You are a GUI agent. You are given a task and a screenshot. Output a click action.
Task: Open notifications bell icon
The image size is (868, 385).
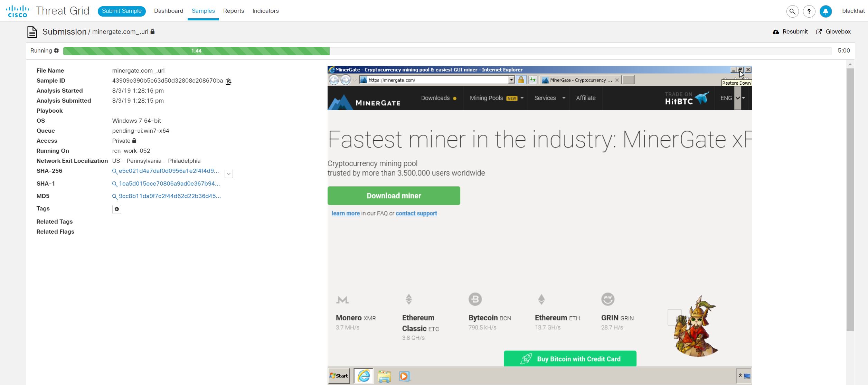[825, 11]
